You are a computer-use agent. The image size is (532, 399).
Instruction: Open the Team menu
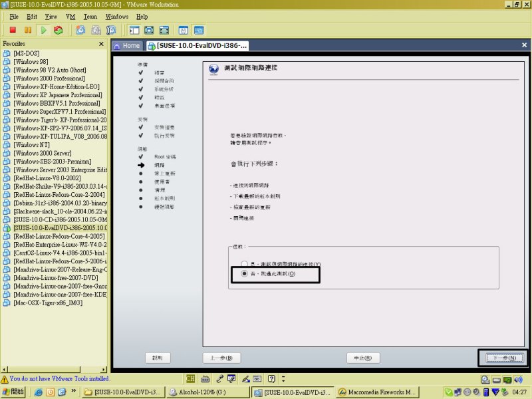[x=90, y=17]
